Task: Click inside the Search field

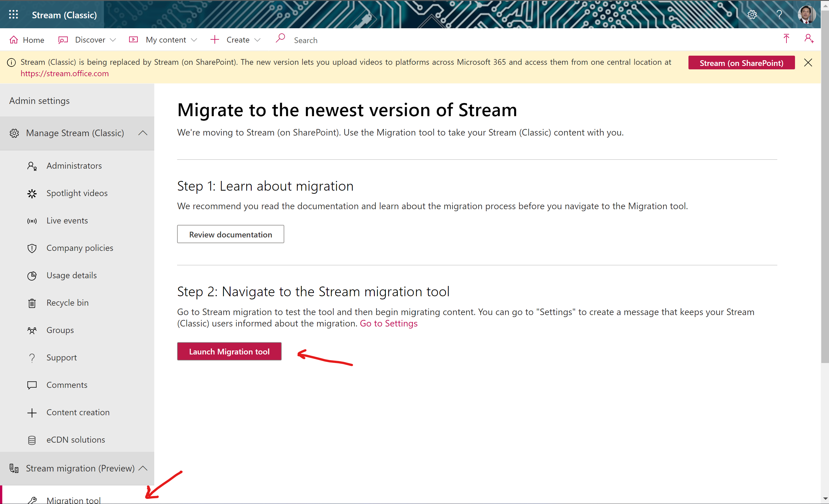Action: click(x=305, y=40)
